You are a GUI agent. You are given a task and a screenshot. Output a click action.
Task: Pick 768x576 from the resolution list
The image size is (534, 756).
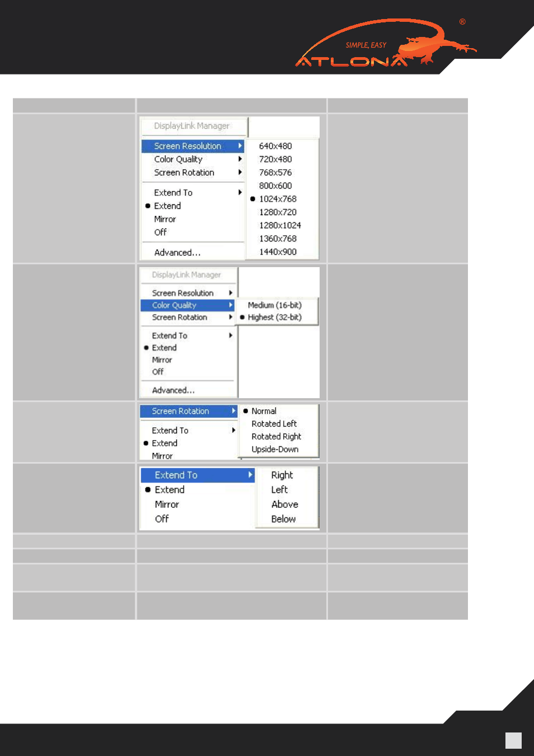click(275, 172)
